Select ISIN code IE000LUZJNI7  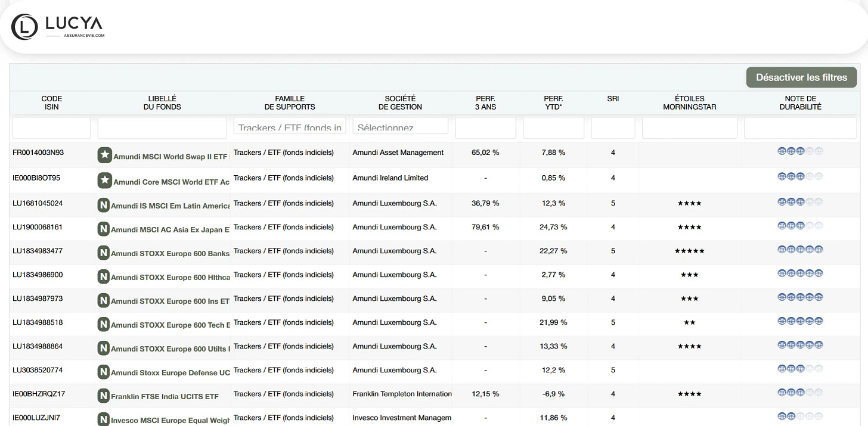pos(36,418)
